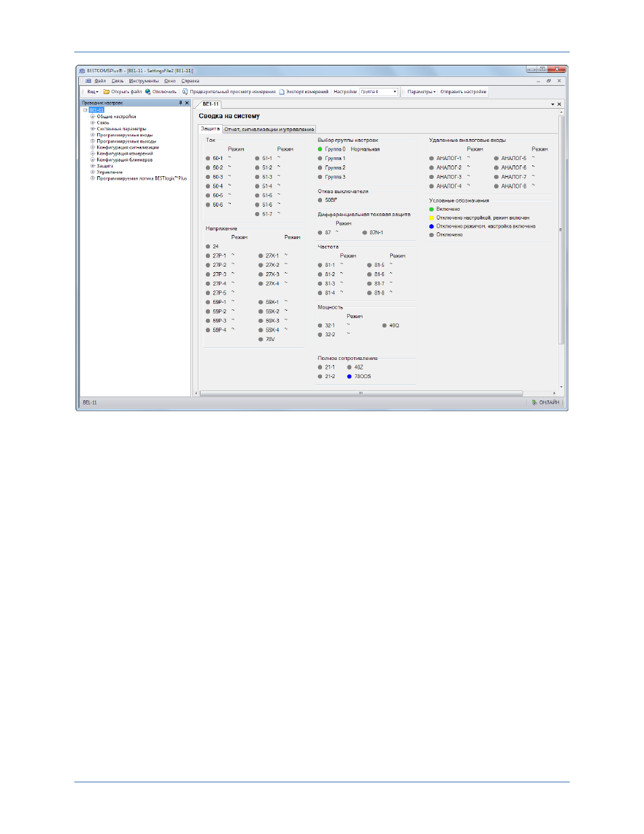The height and width of the screenshot is (834, 644).
Task: Select Программируемая логика BESTlogic Plus item
Action: click(142, 178)
